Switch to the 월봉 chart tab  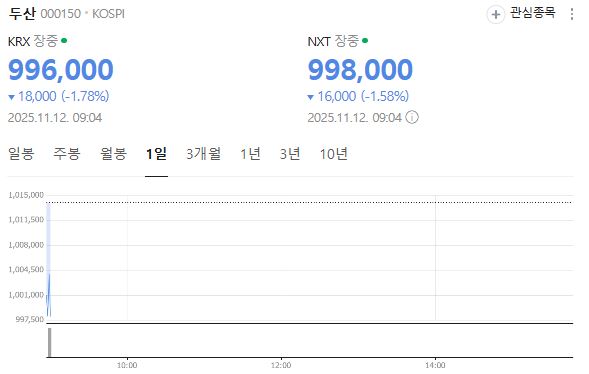(x=113, y=154)
